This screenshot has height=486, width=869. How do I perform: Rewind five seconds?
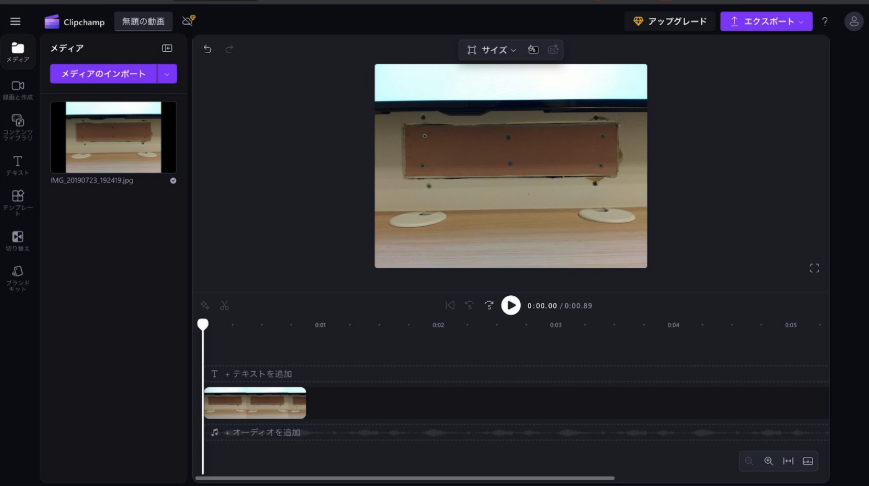[469, 305]
